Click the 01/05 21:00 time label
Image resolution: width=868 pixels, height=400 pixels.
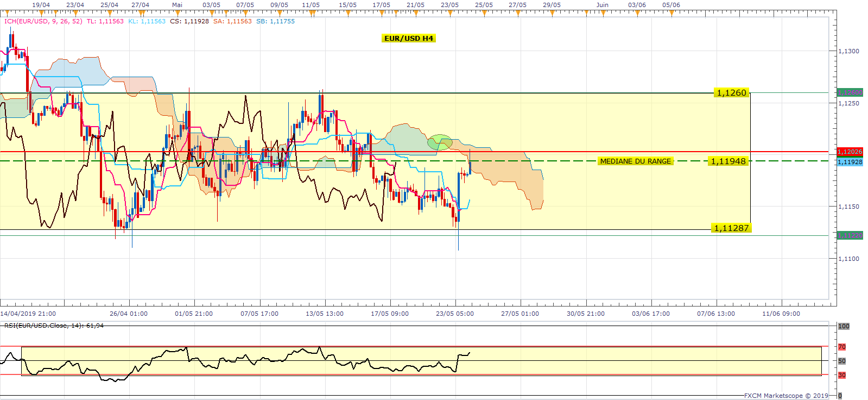(x=194, y=314)
